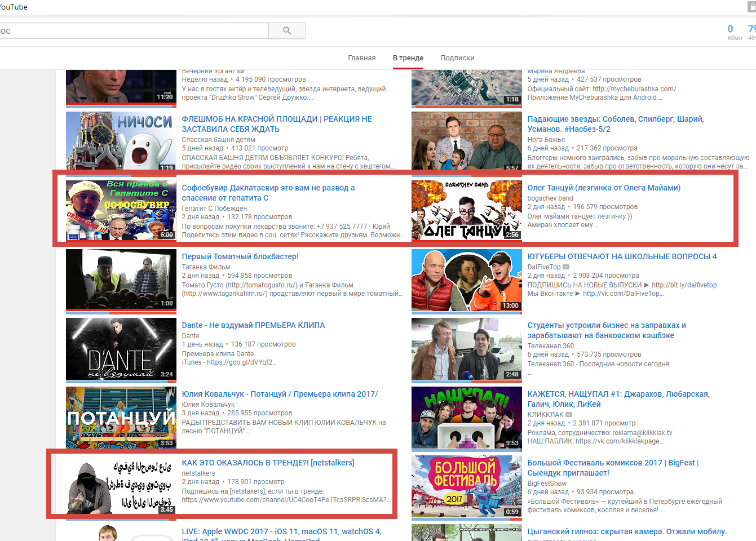Click the text 427 537 просмотров
Image resolution: width=756 pixels, height=541 pixels.
pos(609,79)
